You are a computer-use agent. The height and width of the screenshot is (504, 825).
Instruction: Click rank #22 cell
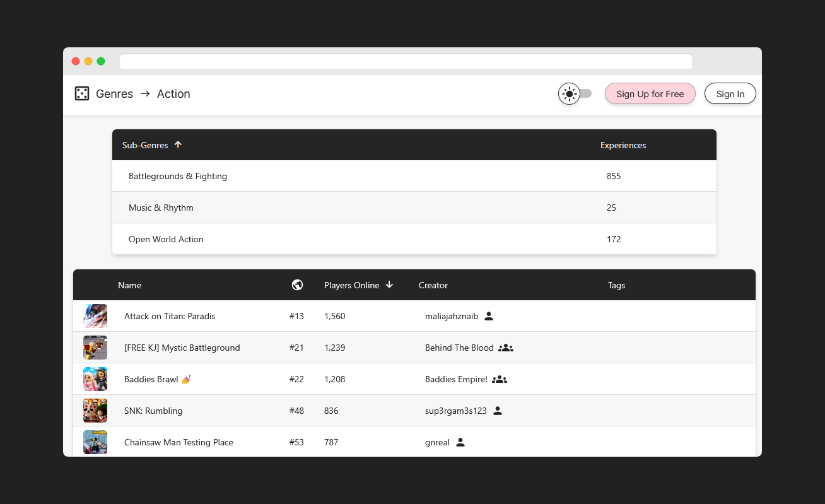296,379
